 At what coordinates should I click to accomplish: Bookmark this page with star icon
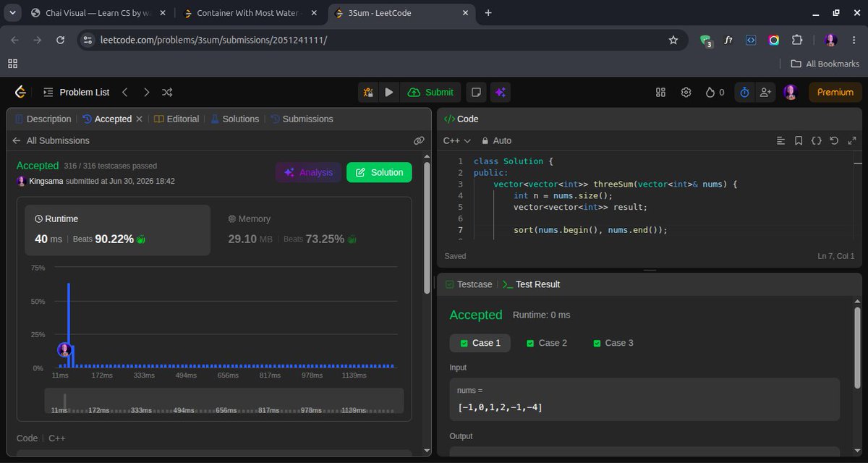(x=673, y=40)
